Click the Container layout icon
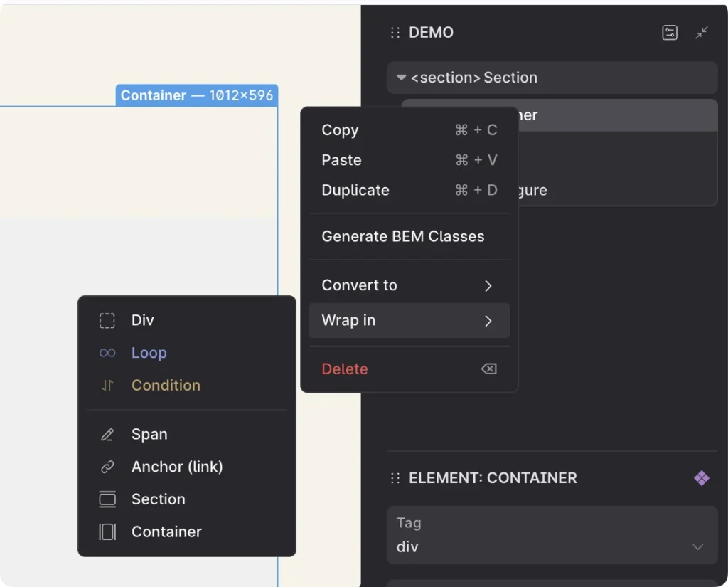The width and height of the screenshot is (728, 587). click(x=107, y=532)
